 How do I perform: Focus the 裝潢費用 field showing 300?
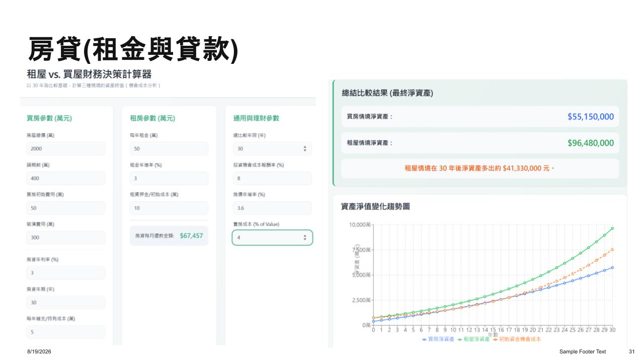coord(66,238)
